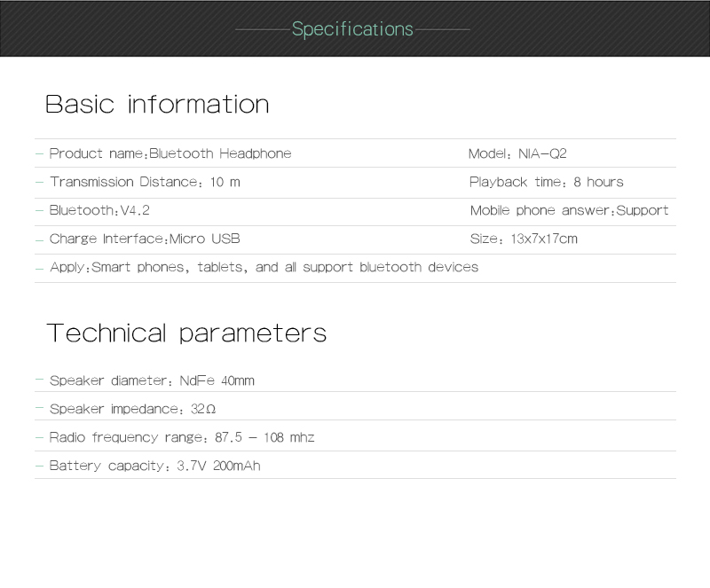The image size is (710, 588).
Task: Select the Basic information heading
Action: 157,105
